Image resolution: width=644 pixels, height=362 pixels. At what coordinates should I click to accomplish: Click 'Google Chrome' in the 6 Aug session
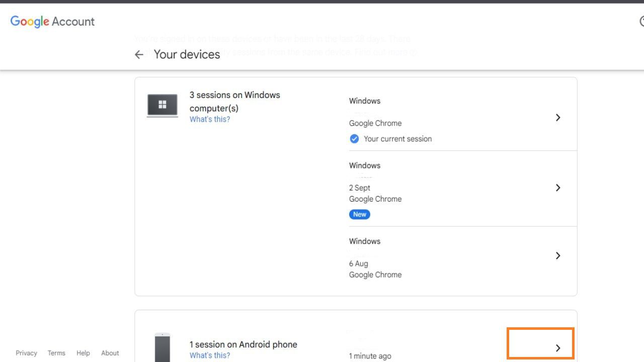tap(375, 275)
